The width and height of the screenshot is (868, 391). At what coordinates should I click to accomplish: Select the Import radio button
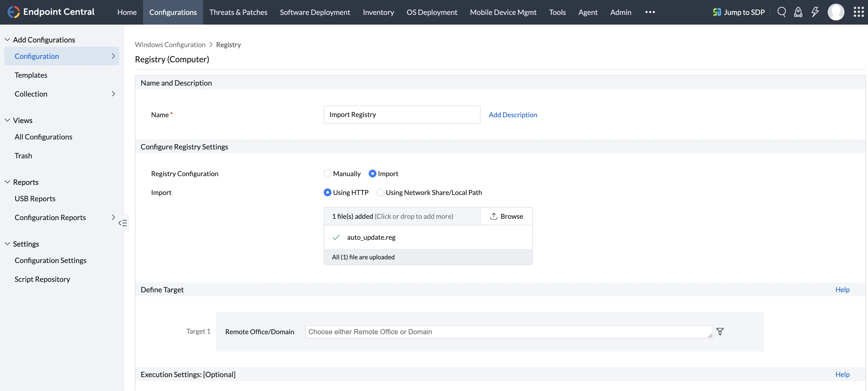[372, 174]
